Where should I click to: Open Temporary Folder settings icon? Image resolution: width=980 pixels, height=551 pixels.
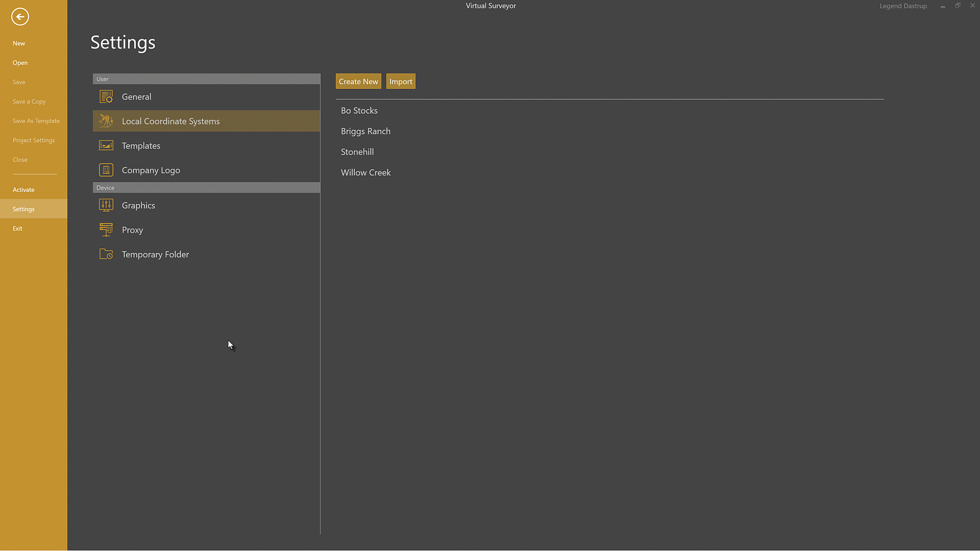click(106, 254)
